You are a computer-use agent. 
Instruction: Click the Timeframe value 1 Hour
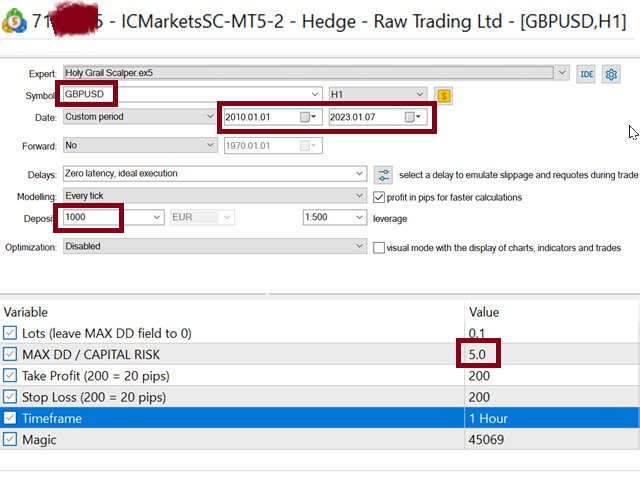(488, 418)
